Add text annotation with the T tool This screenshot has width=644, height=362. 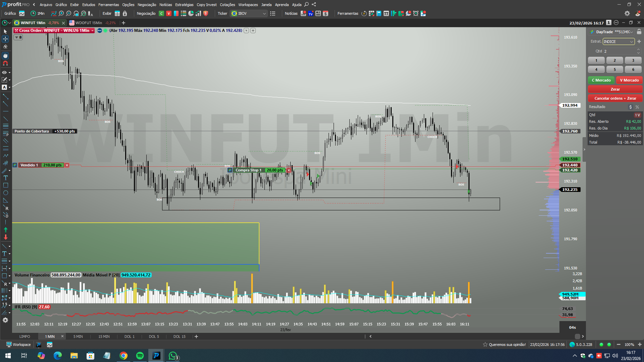point(5,178)
